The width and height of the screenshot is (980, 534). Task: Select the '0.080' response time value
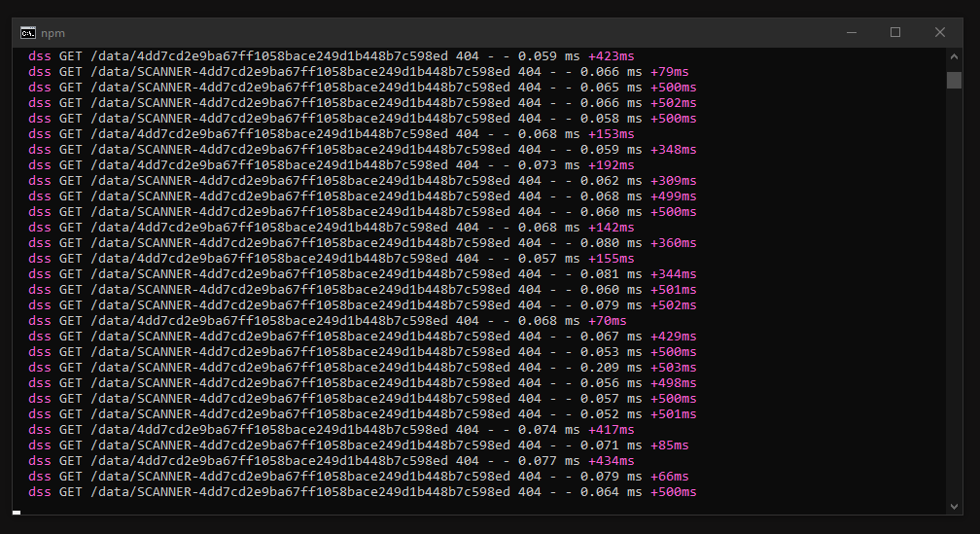tap(599, 243)
